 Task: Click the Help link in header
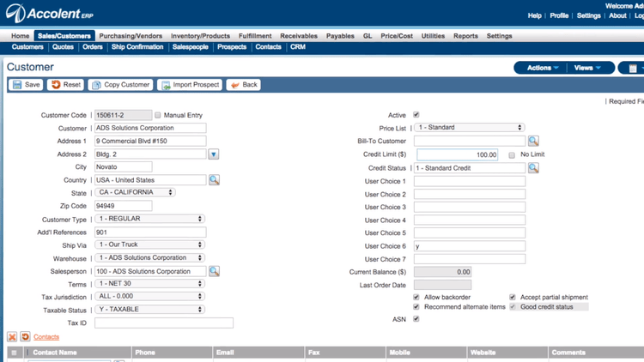point(534,15)
